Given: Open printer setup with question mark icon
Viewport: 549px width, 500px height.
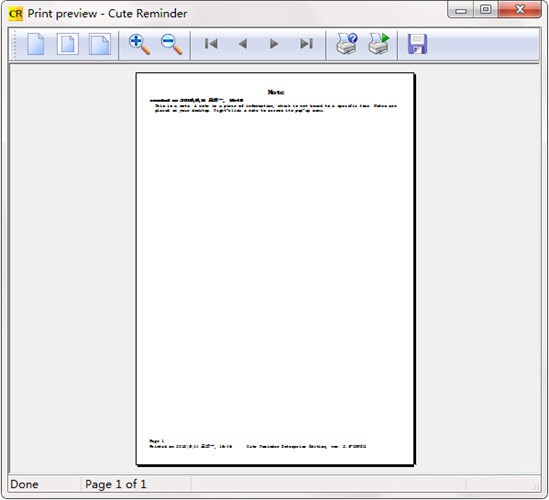Looking at the screenshot, I should (x=347, y=44).
